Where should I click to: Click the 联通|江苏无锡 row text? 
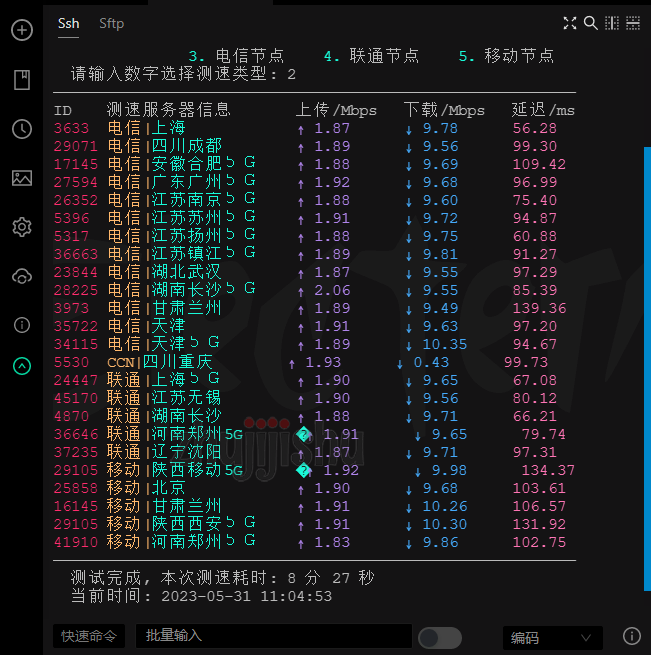pyautogui.click(x=164, y=398)
